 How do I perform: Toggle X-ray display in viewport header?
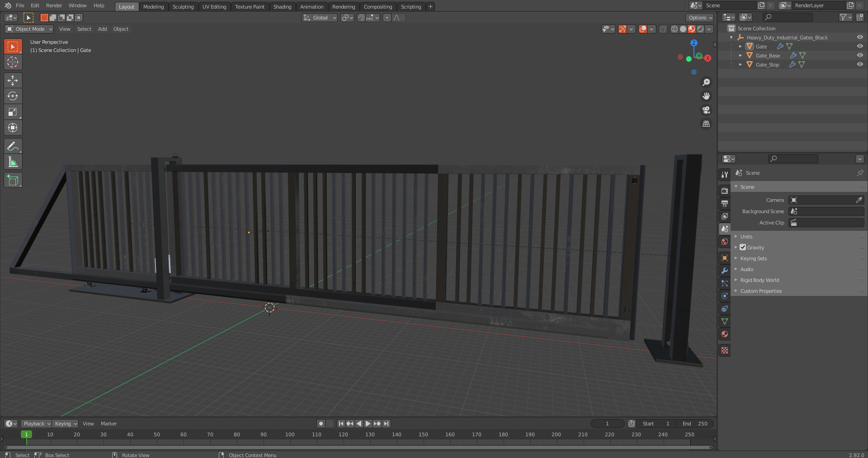click(x=663, y=29)
